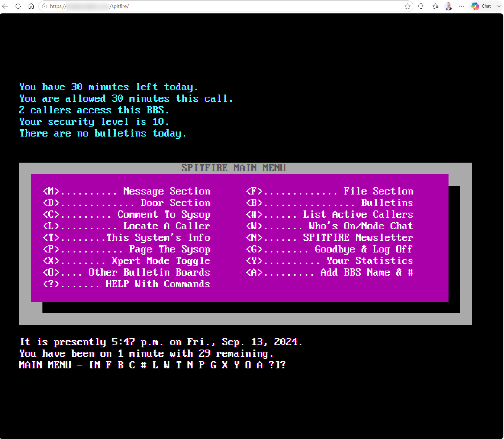Click Who's On/Node Chat entry

(x=330, y=226)
